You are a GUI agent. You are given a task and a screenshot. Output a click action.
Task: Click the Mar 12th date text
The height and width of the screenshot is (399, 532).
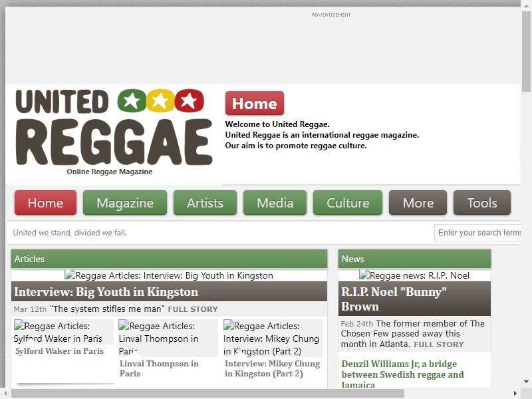(x=30, y=309)
